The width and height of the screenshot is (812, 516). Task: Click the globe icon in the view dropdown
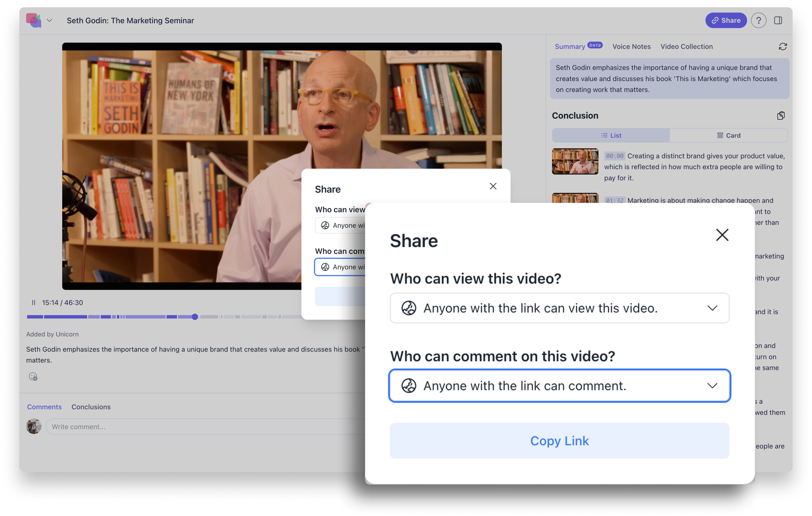pos(409,308)
